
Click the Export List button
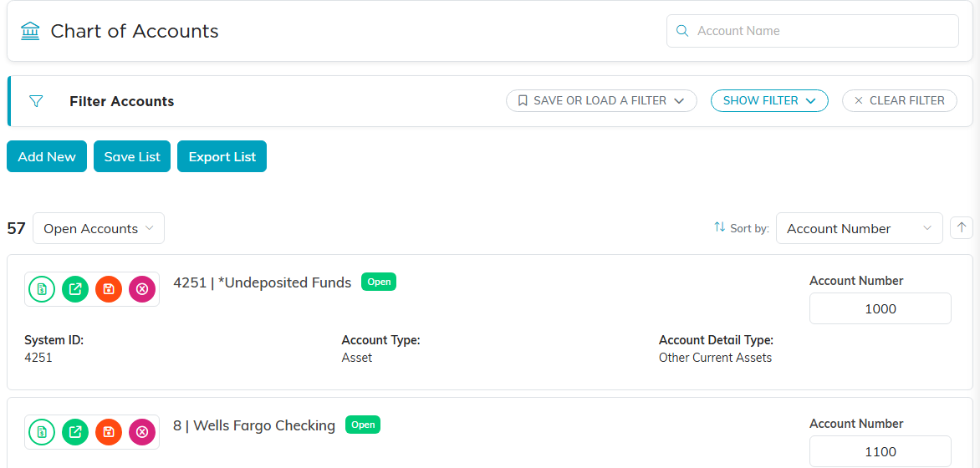[x=222, y=156]
